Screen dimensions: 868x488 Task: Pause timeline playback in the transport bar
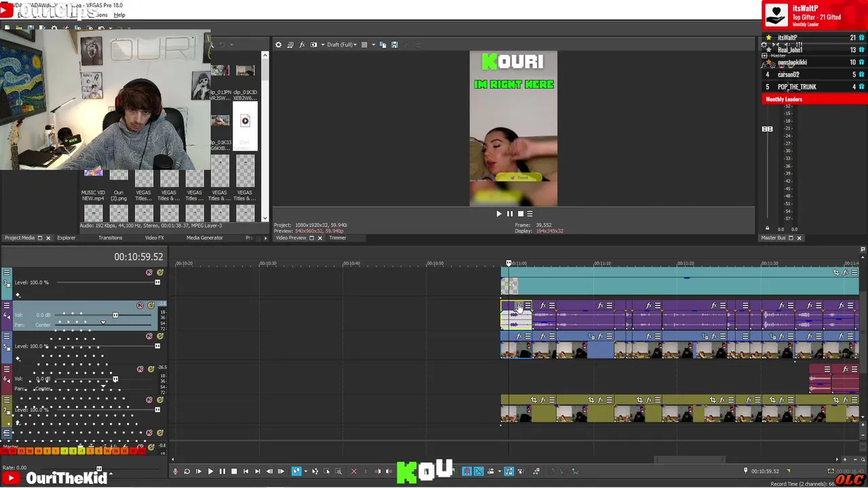tap(222, 471)
